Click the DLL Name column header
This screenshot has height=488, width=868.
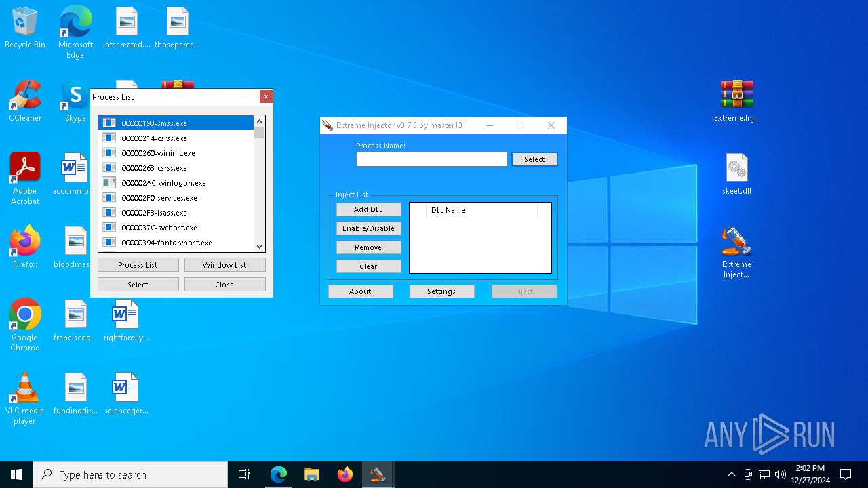[x=481, y=210]
